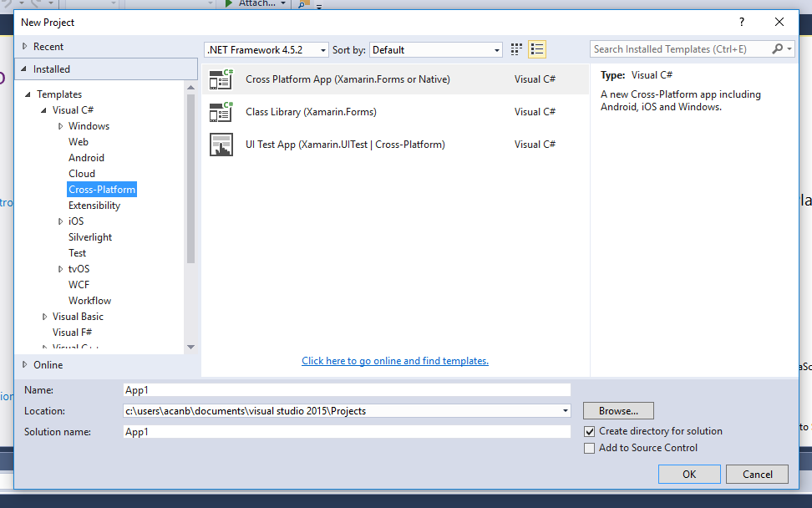This screenshot has width=812, height=508.
Task: Open the Location path dropdown arrow
Action: click(x=565, y=410)
